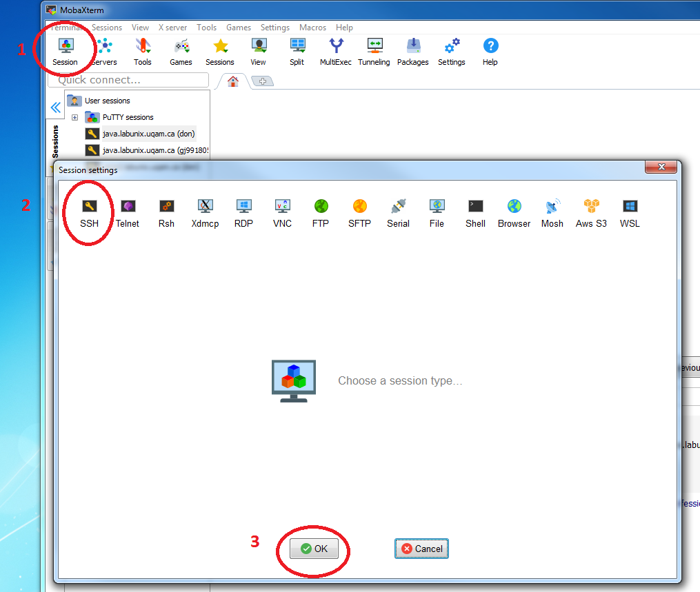
Task: Open the Macros menu
Action: 312,28
